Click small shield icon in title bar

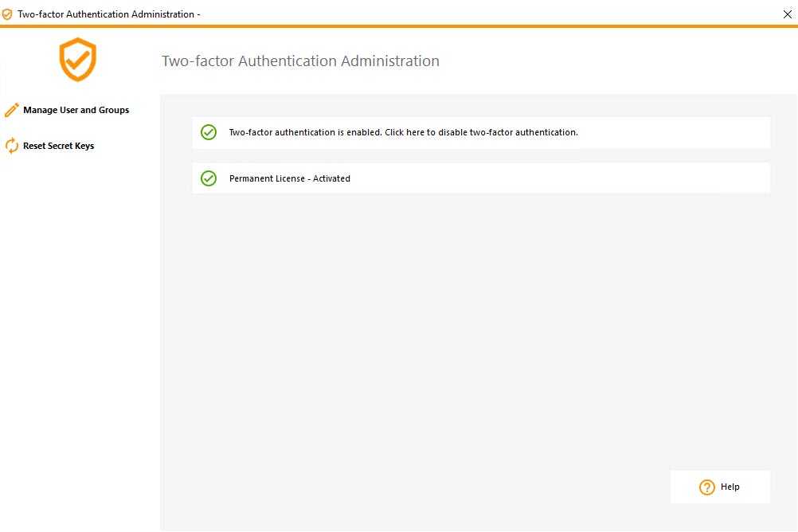point(7,14)
